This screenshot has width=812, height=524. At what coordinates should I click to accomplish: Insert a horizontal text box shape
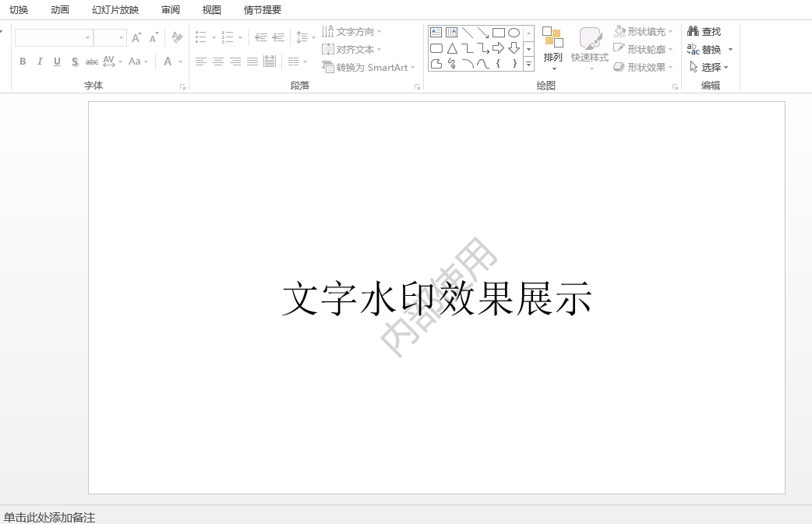click(436, 32)
